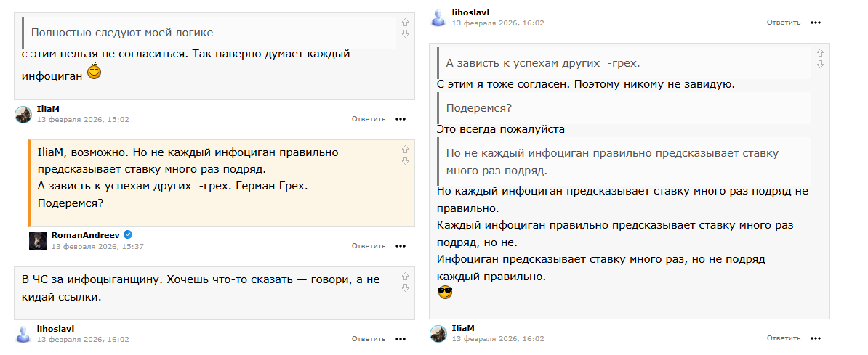868x355 pixels.
Task: Click "Ответить" on IliaM's 15:02 comment
Action: 368,119
